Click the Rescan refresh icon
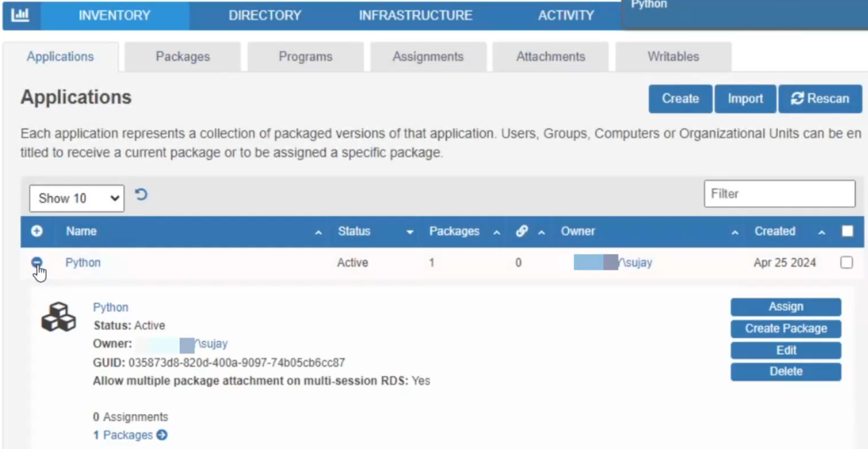 798,98
